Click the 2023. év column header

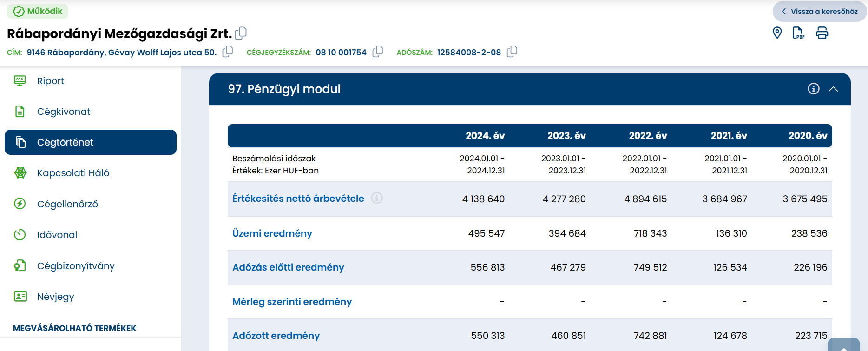coord(566,136)
